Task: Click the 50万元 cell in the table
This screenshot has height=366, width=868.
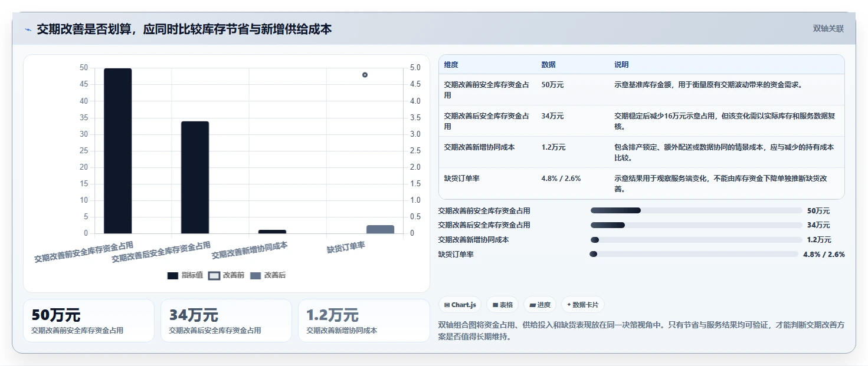Action: point(552,85)
